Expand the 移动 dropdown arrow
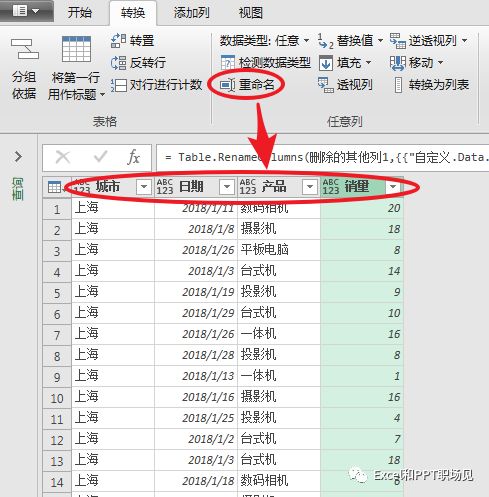This screenshot has height=497, width=489. coord(441,62)
